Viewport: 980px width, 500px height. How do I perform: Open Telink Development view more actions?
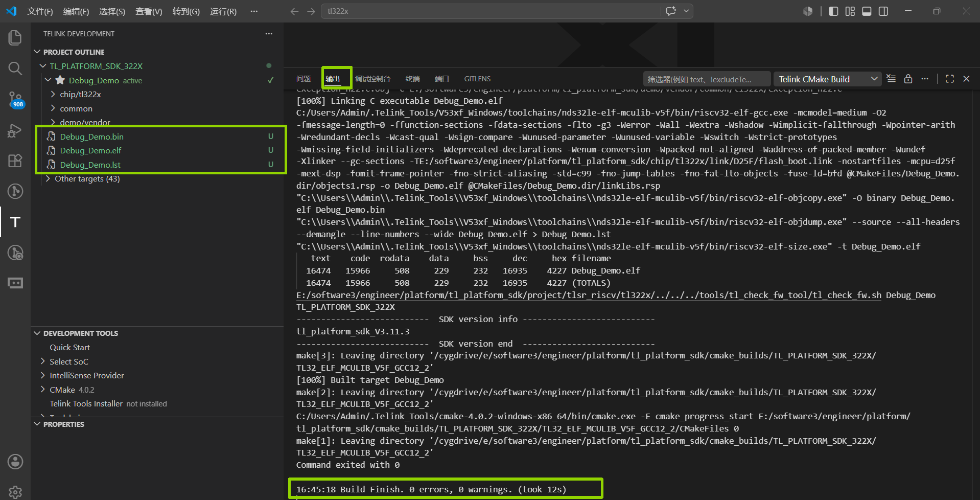[x=269, y=34]
